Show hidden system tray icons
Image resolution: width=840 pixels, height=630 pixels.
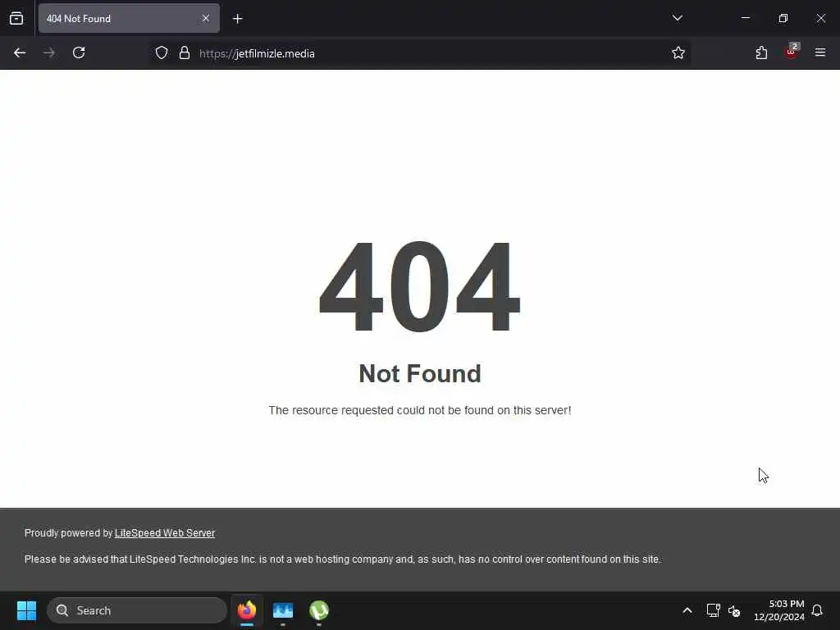[687, 610]
